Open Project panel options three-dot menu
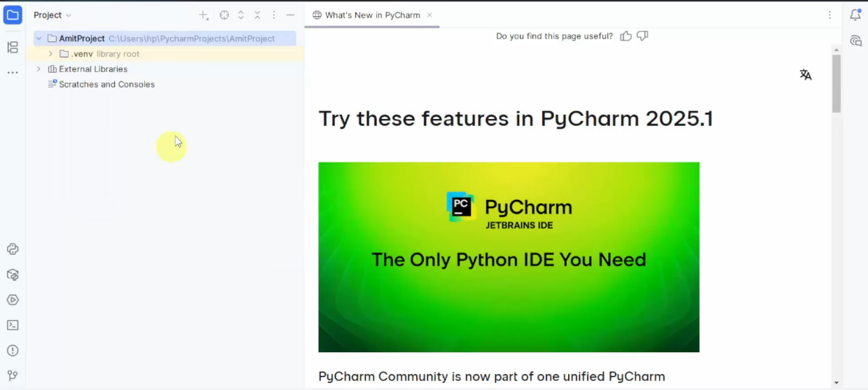Screen dimensions: 868x390 tap(274, 15)
